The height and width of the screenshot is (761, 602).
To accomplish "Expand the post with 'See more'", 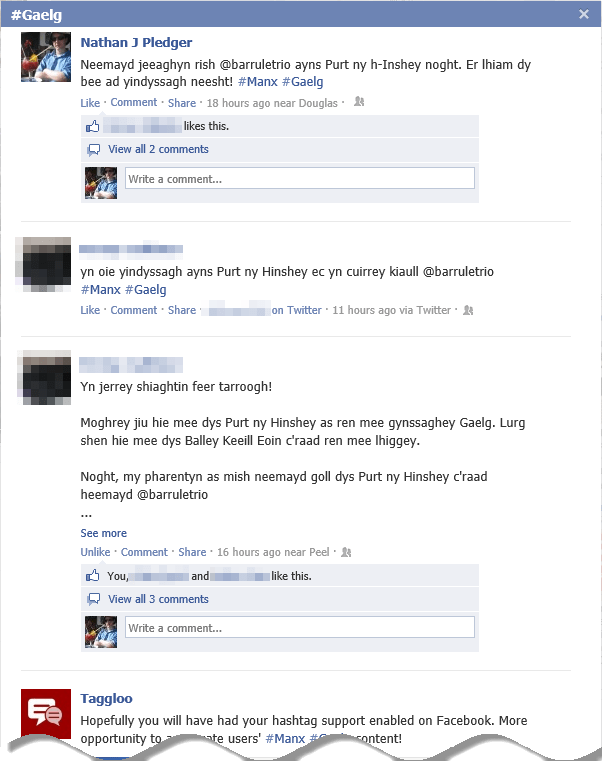I will click(103, 533).
